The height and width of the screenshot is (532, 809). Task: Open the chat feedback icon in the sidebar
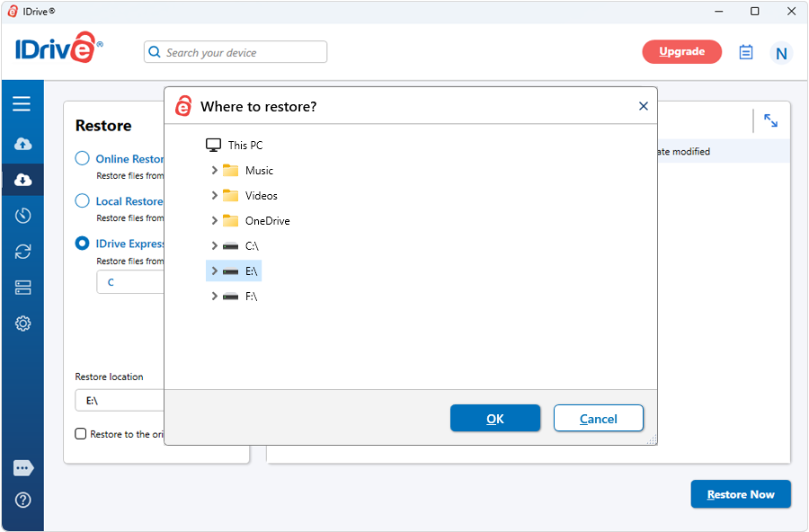23,468
